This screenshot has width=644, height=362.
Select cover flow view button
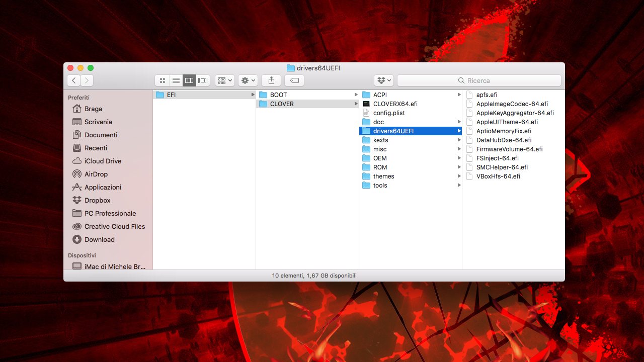(203, 80)
